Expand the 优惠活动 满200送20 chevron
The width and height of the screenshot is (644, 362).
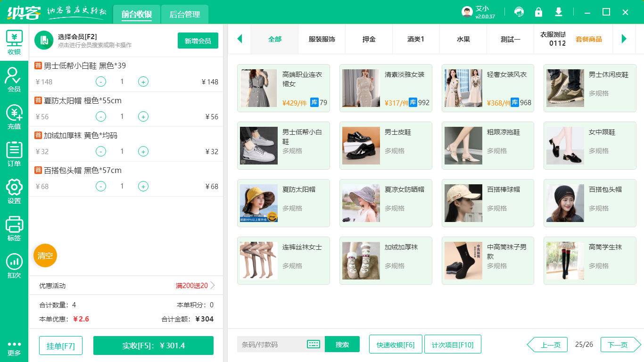tap(213, 285)
